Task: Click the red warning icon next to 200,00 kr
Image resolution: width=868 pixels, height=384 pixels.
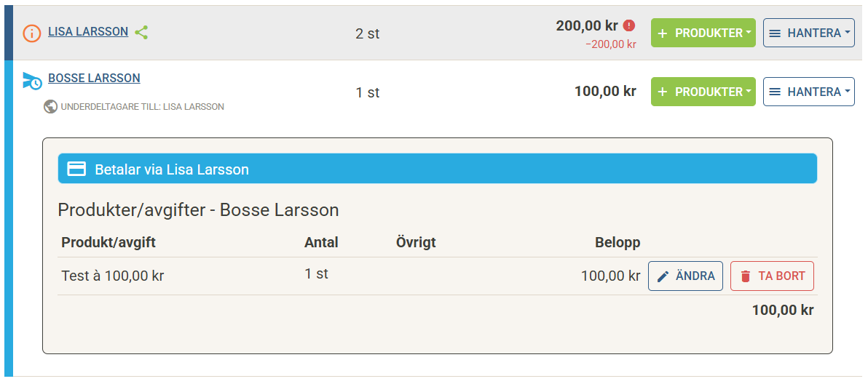Action: pyautogui.click(x=629, y=25)
